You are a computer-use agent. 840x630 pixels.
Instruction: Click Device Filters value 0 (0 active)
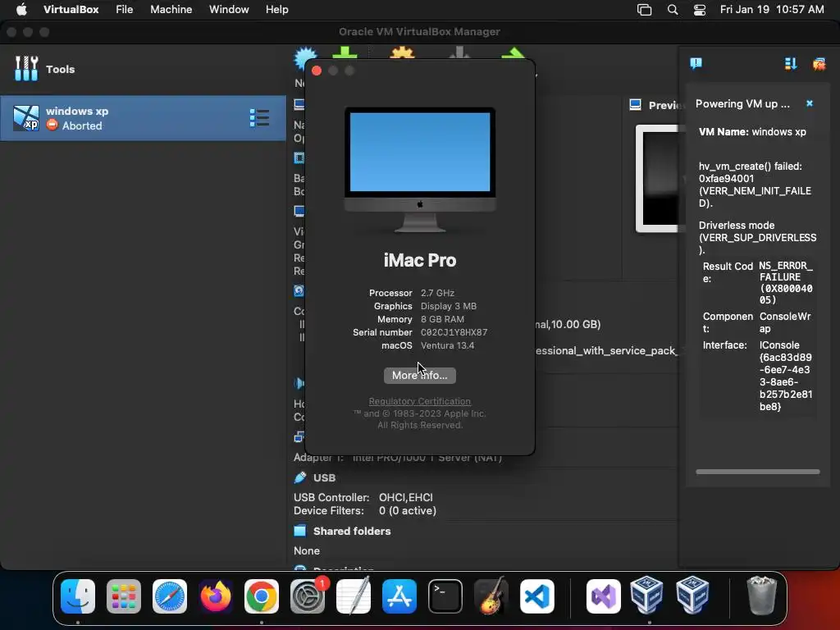click(407, 510)
